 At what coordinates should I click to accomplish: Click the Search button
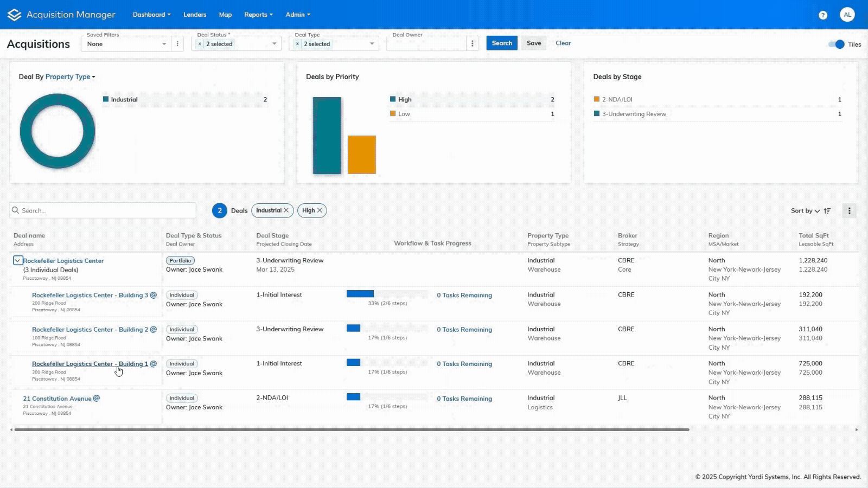502,43
